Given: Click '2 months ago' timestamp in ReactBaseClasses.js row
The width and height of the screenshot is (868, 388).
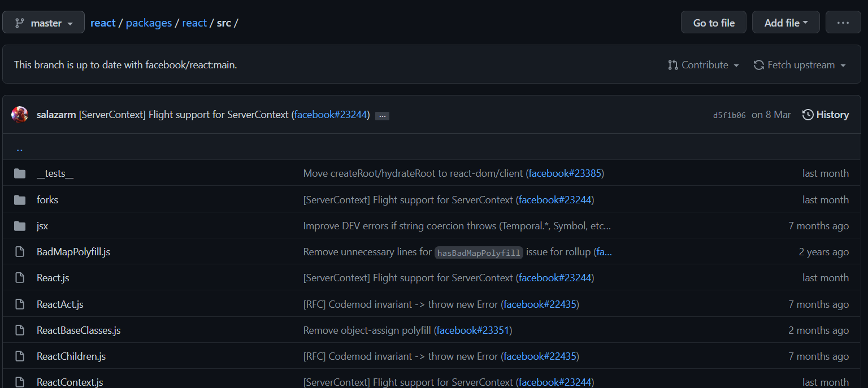Looking at the screenshot, I should [x=819, y=330].
